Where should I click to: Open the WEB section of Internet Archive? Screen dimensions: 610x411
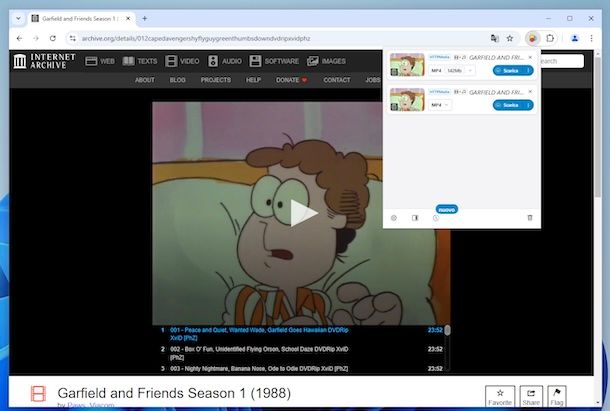coord(100,61)
